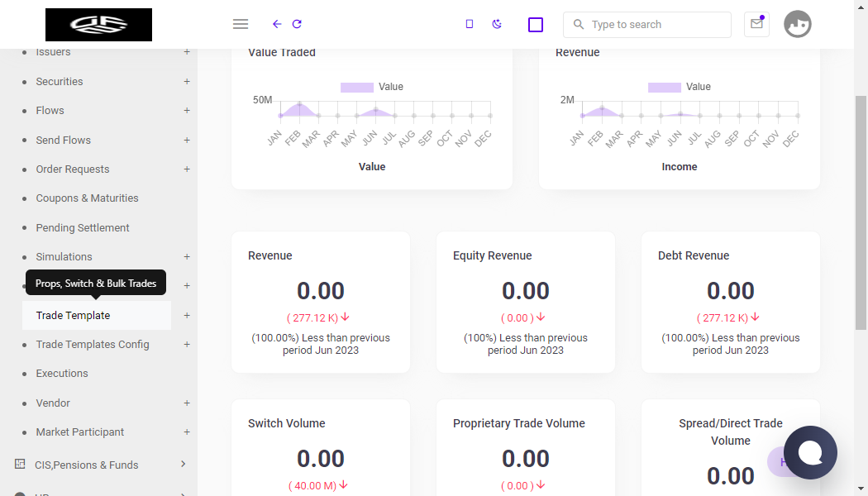Open Pending Settlement menu item
Screen dimensions: 868x496
coord(83,227)
